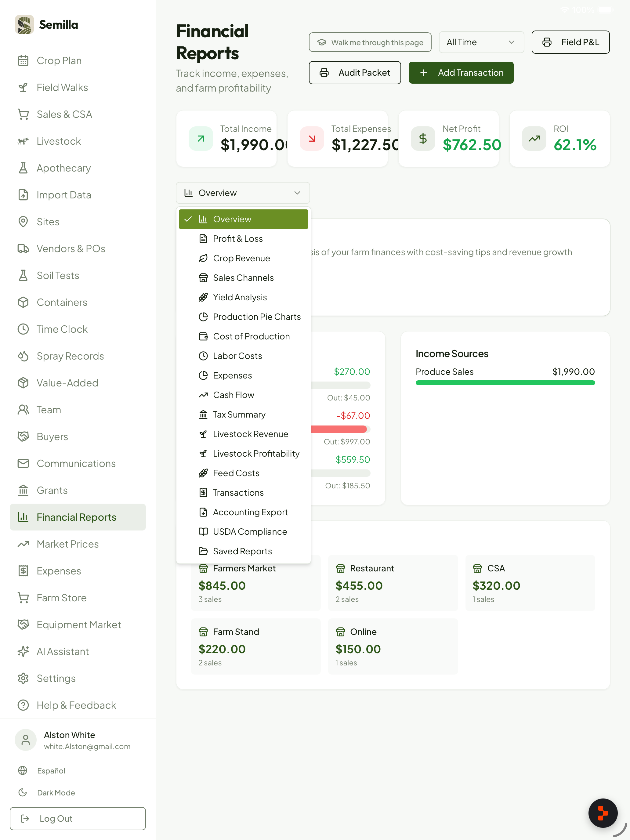This screenshot has width=630, height=840.
Task: Click the Grants bank icon
Action: click(23, 490)
